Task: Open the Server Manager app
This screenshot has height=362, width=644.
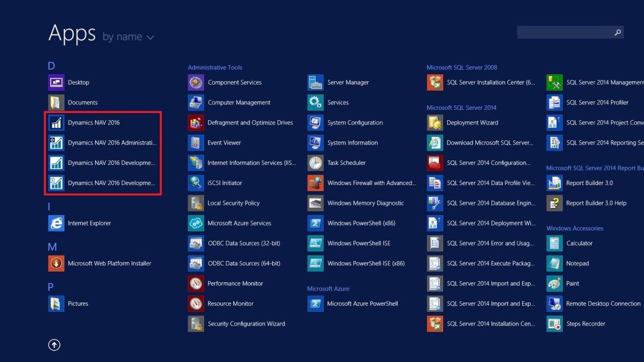Action: coord(348,82)
